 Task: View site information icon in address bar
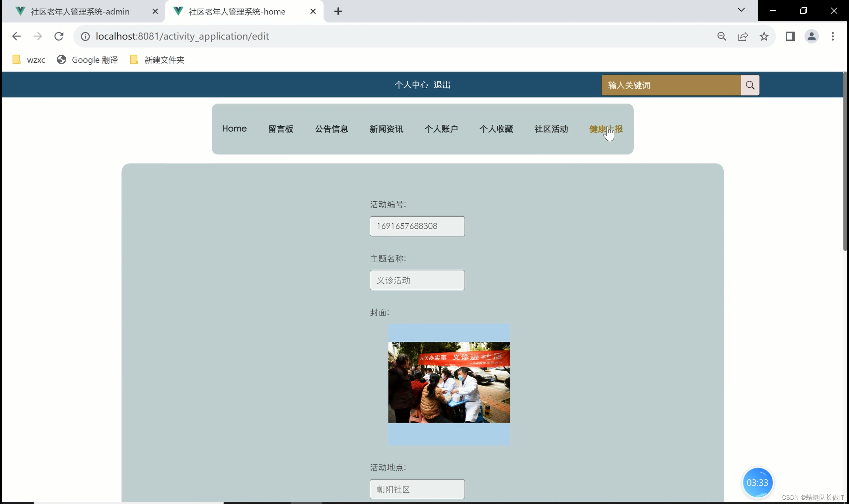pyautogui.click(x=85, y=36)
